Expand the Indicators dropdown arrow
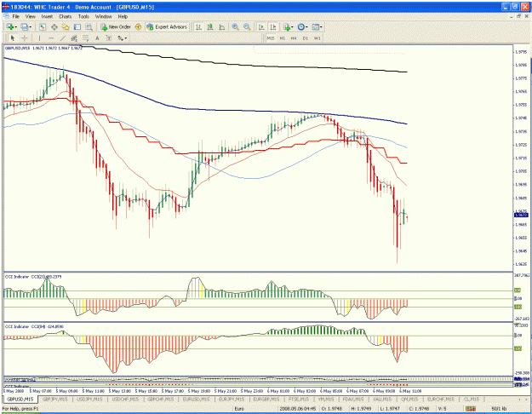Image resolution: width=532 pixels, height=414 pixels. 293,26
